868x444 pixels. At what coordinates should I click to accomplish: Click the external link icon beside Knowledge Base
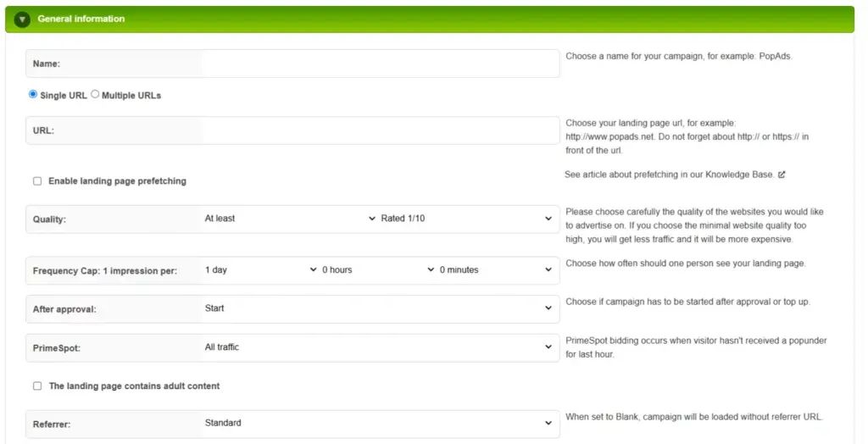click(x=782, y=175)
